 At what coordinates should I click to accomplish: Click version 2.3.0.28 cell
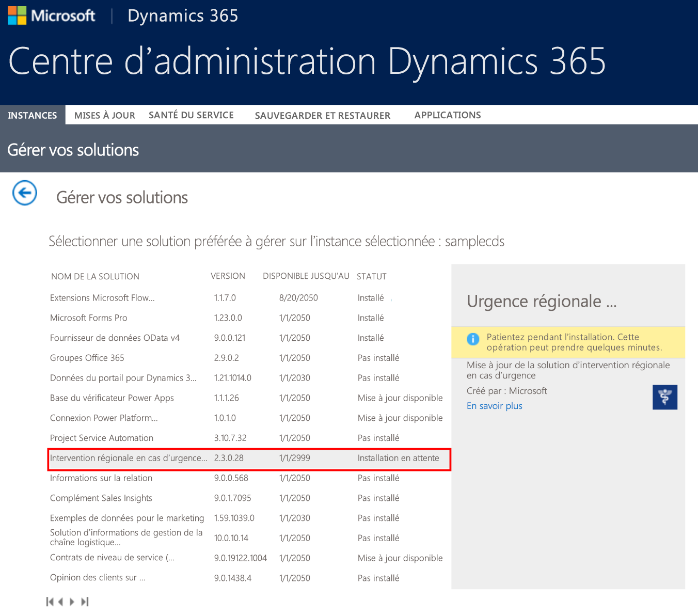[x=229, y=458]
